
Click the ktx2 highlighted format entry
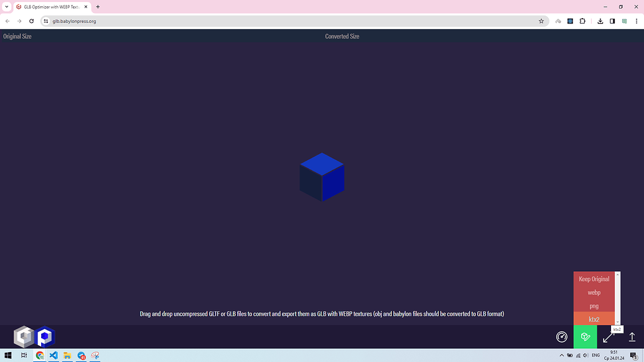(594, 320)
